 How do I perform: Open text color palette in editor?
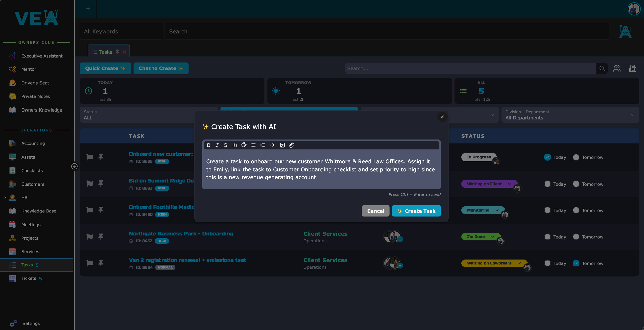(x=244, y=145)
